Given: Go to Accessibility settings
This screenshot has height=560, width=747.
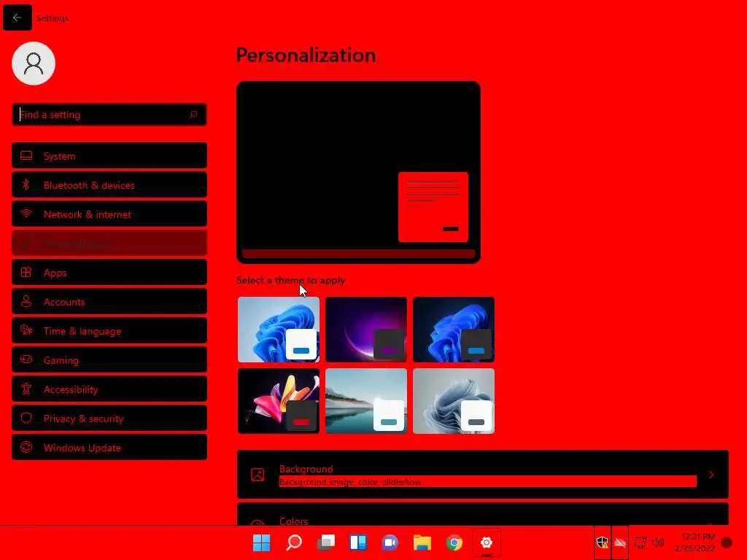Looking at the screenshot, I should pos(109,389).
